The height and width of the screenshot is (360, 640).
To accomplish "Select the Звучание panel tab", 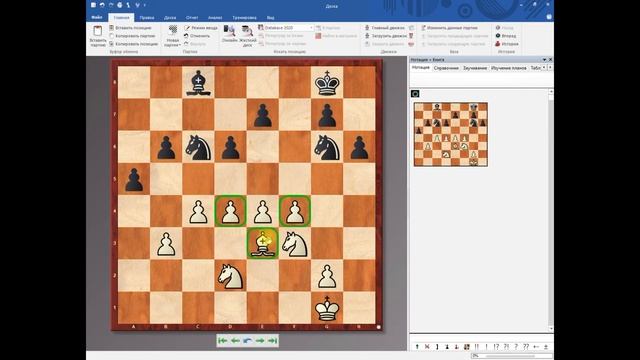I will (475, 68).
